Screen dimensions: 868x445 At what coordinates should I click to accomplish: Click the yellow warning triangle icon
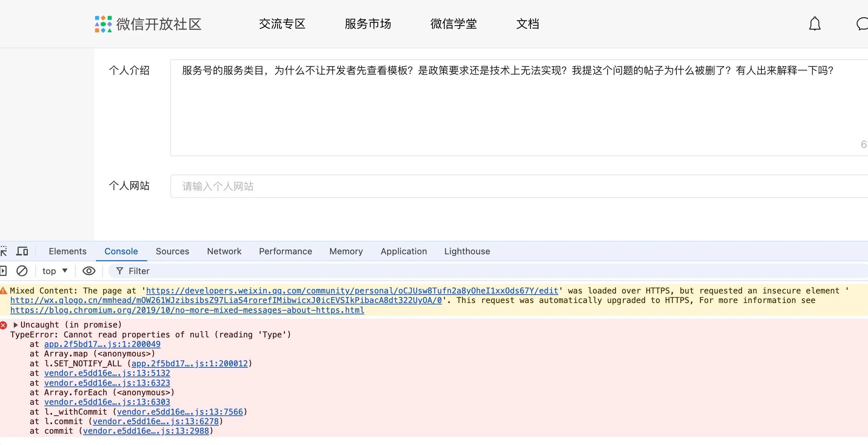tap(4, 291)
